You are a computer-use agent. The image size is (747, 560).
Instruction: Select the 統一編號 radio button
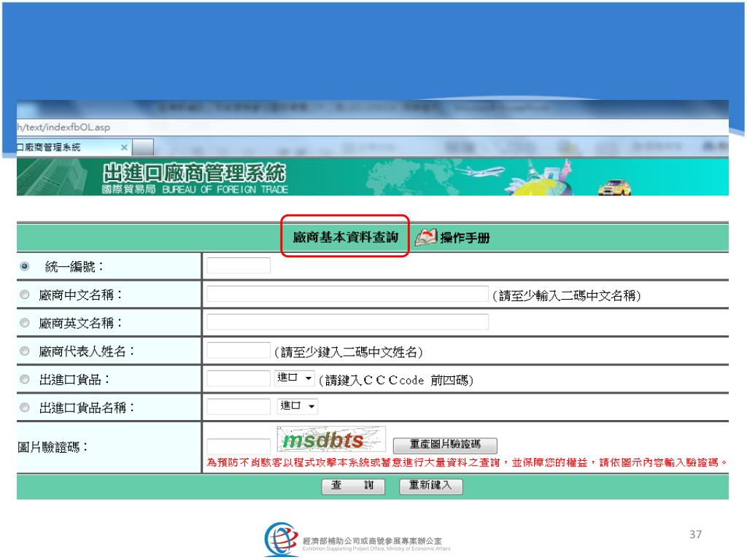point(24,266)
